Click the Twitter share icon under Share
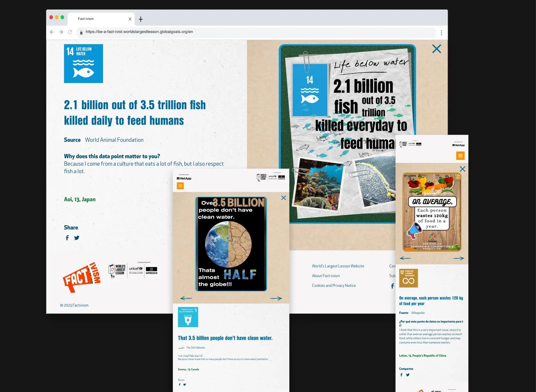 [x=77, y=238]
